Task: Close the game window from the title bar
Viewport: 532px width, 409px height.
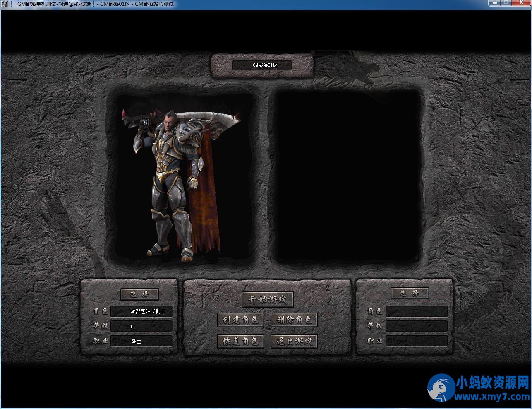Action: [520, 3]
